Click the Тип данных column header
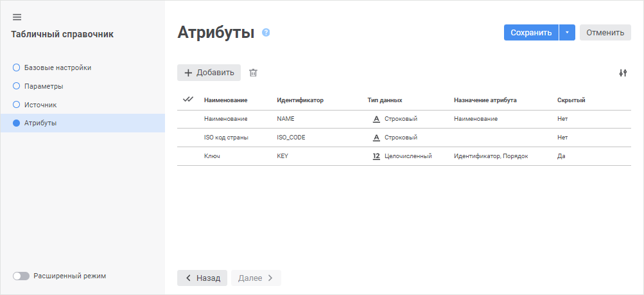Screen dimensions: 644x295 pos(385,100)
